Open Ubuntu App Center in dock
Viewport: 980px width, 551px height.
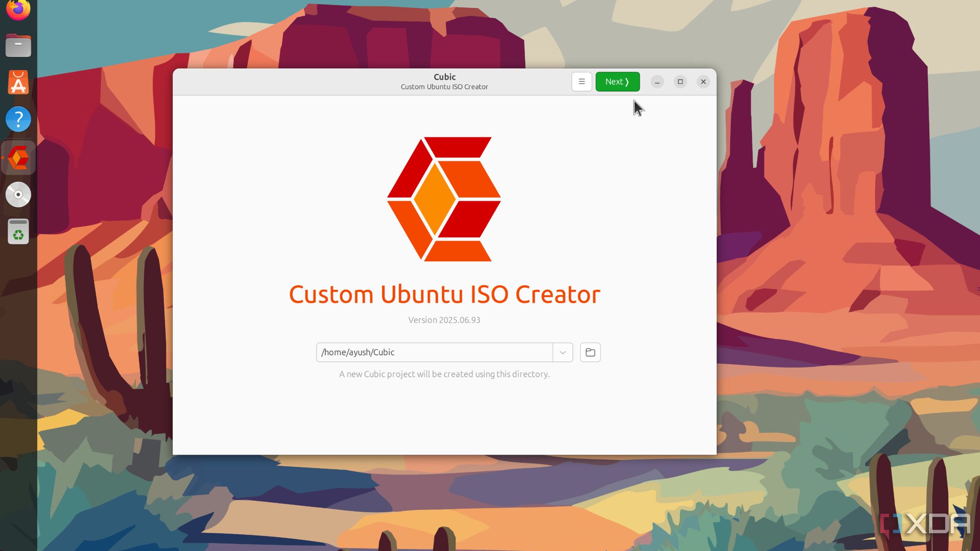point(18,82)
